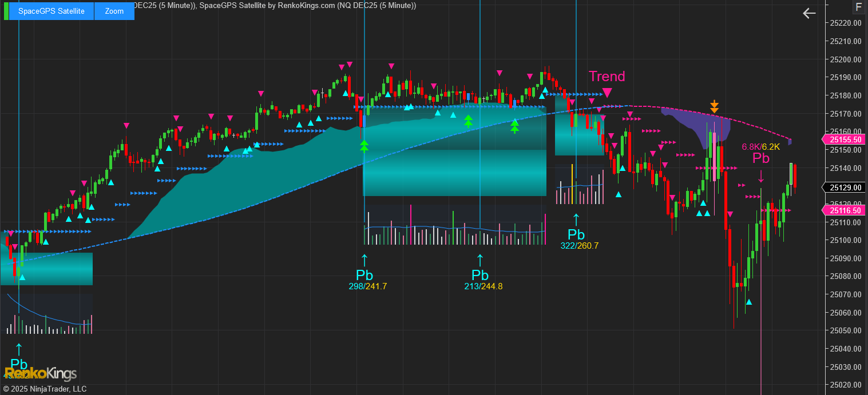Select the pink 25155.50 price marker
The height and width of the screenshot is (395, 868).
tap(844, 139)
